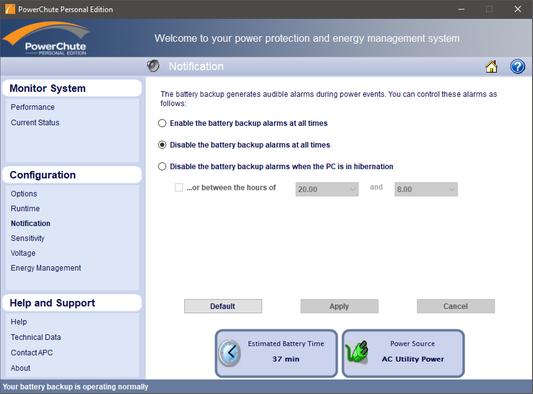This screenshot has height=394, width=533.
Task: Click the Apply button
Action: click(x=339, y=306)
